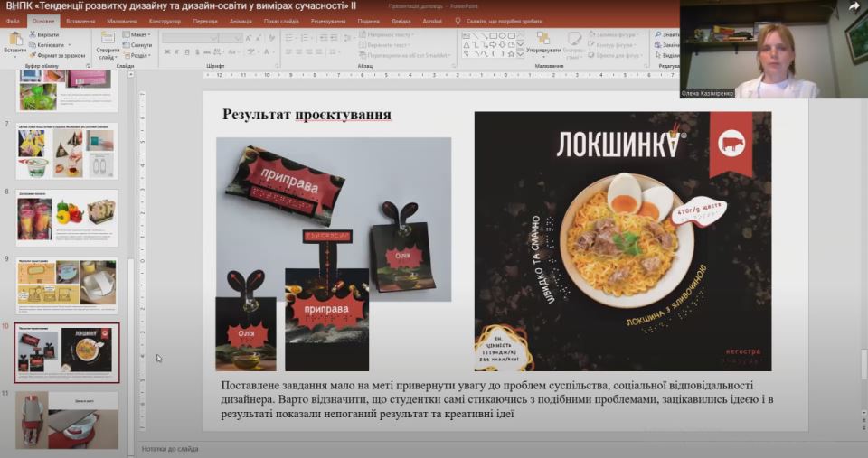Open the Вирівняти текст dropdown
The image size is (868, 458).
tap(383, 45)
